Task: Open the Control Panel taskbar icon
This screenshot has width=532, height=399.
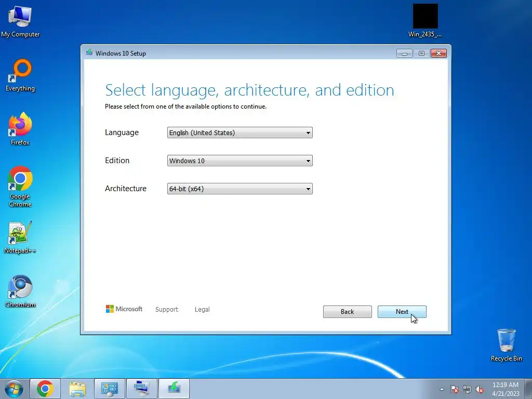Action: tap(109, 389)
